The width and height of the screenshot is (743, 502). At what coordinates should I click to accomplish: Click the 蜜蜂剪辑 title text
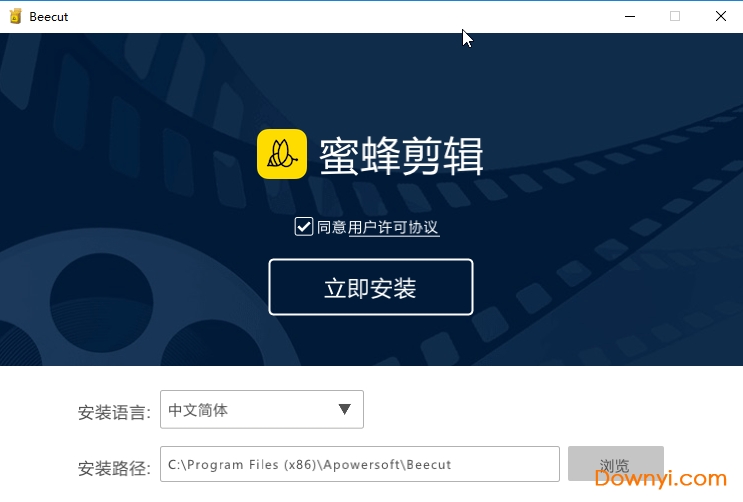click(402, 155)
